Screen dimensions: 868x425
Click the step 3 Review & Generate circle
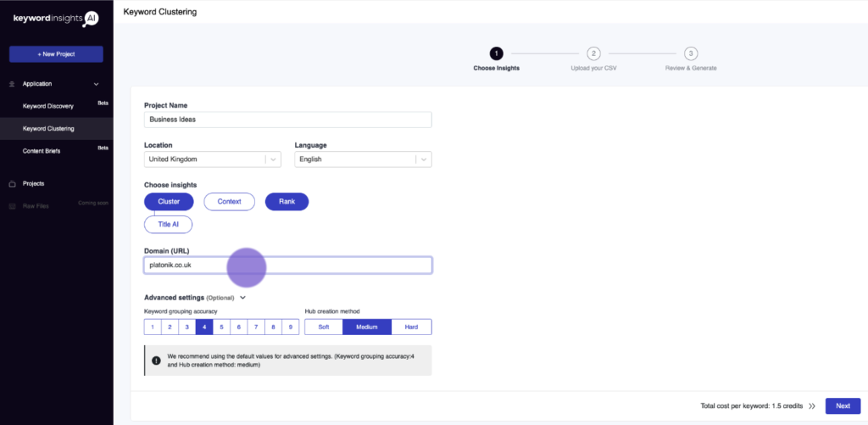[x=691, y=53]
